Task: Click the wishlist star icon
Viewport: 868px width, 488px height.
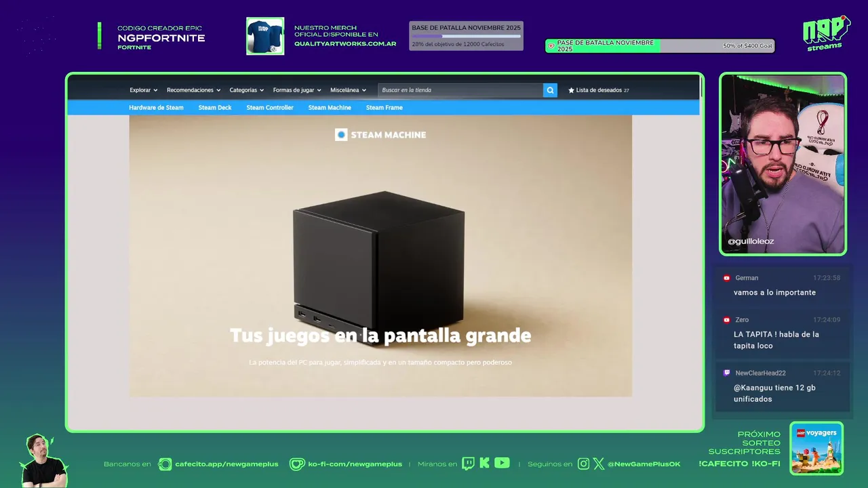Action: pos(571,90)
